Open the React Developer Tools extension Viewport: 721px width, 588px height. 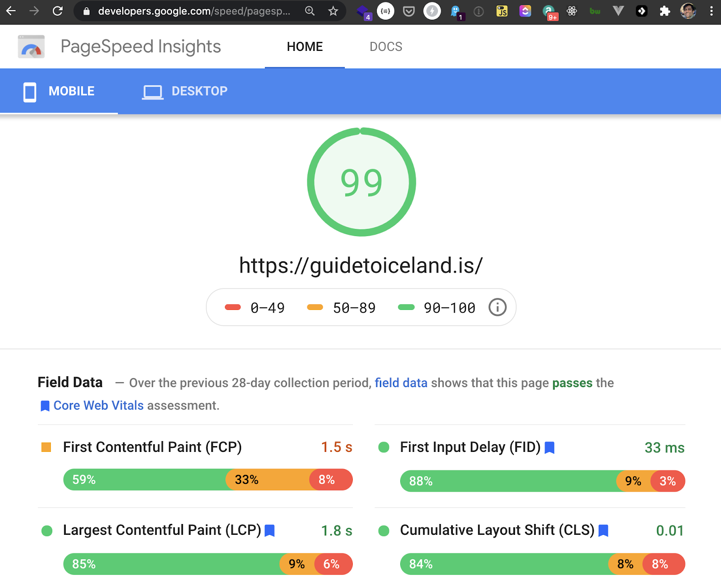coord(572,11)
